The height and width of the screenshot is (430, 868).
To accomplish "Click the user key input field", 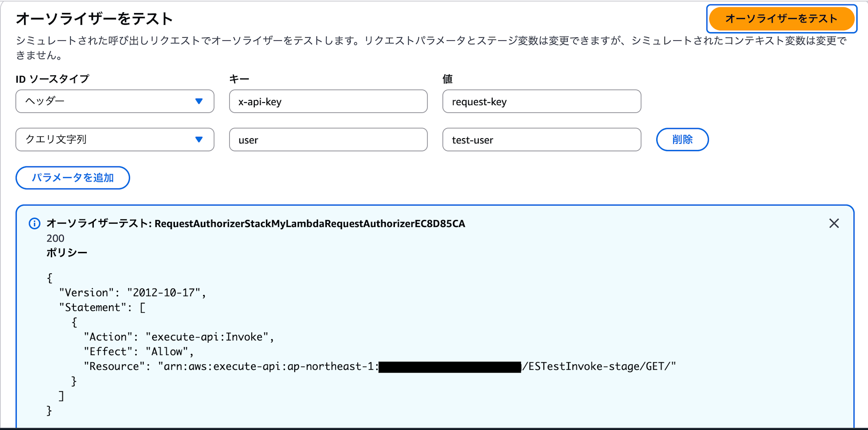I will [328, 139].
